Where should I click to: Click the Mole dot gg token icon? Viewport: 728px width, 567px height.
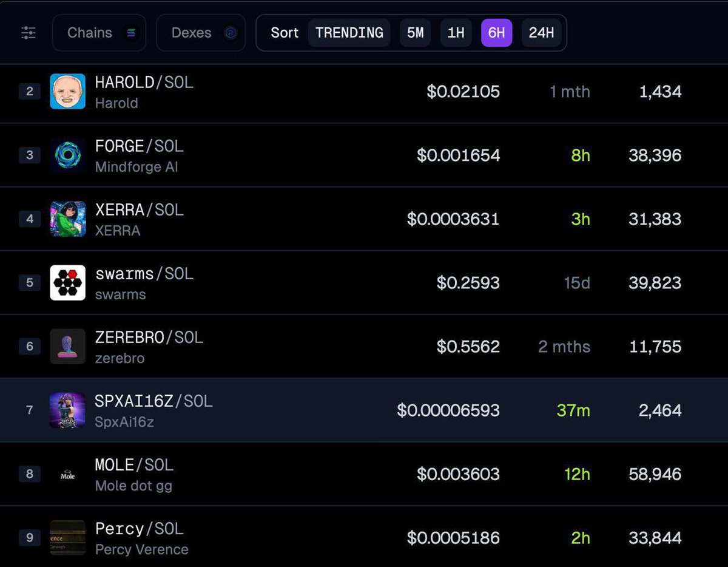[67, 474]
